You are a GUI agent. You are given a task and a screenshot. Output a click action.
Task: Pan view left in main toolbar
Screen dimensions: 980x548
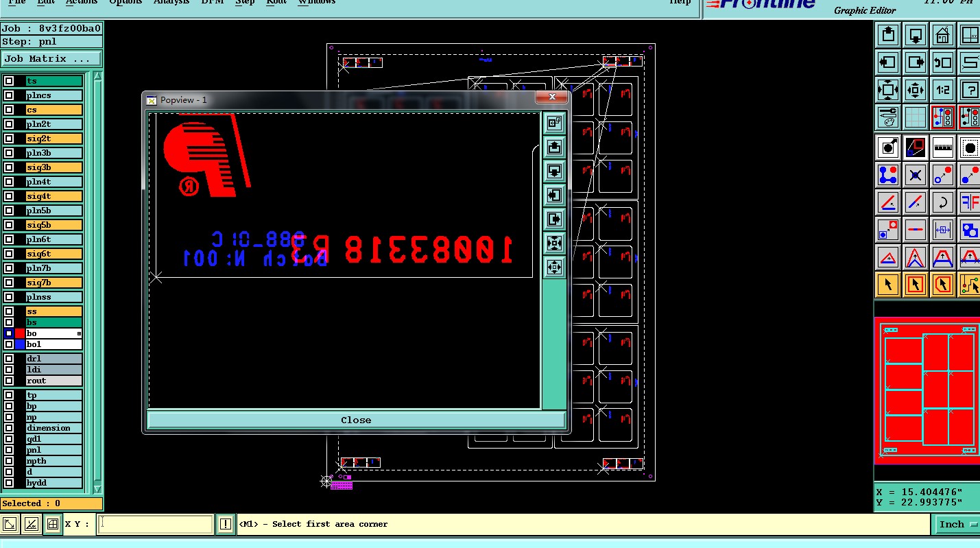(888, 62)
